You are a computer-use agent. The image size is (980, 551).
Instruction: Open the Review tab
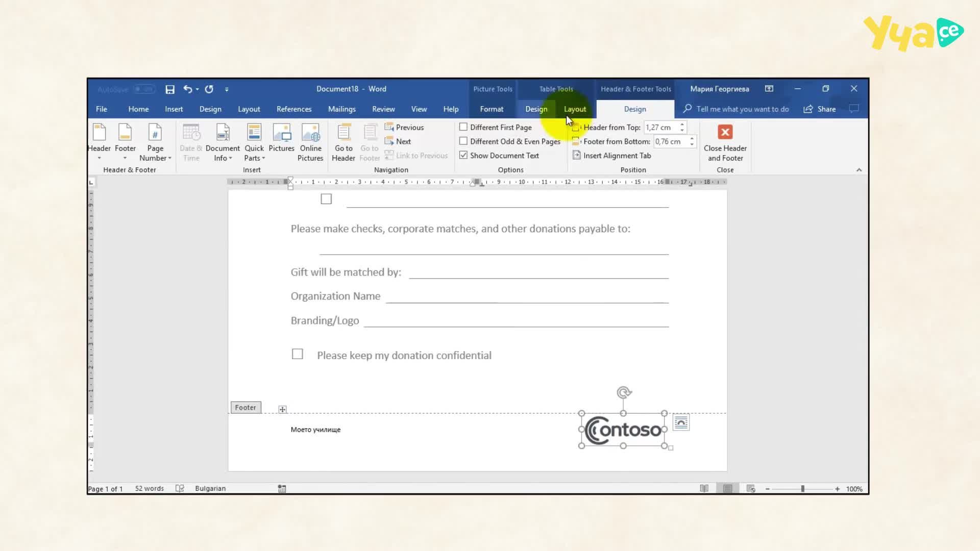[383, 109]
